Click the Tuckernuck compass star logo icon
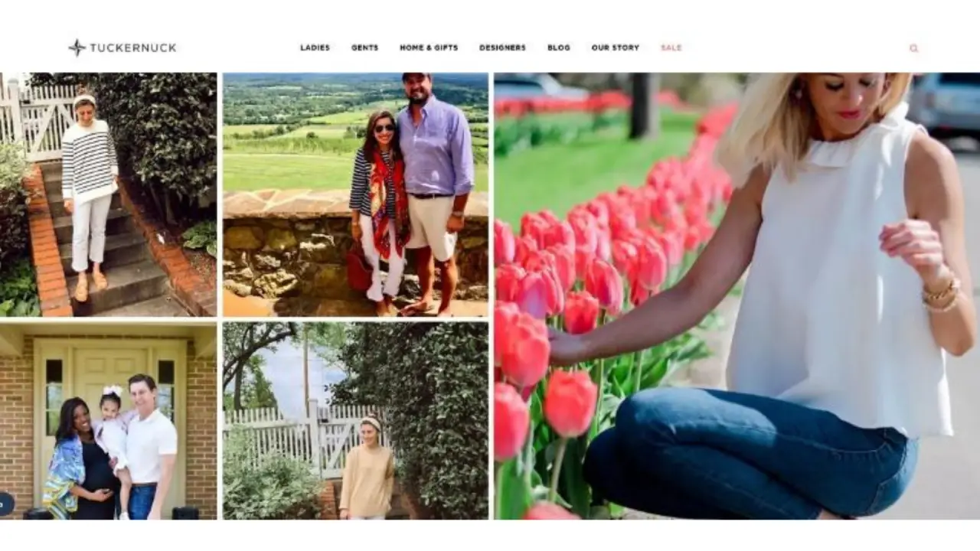The image size is (980, 551). point(77,47)
